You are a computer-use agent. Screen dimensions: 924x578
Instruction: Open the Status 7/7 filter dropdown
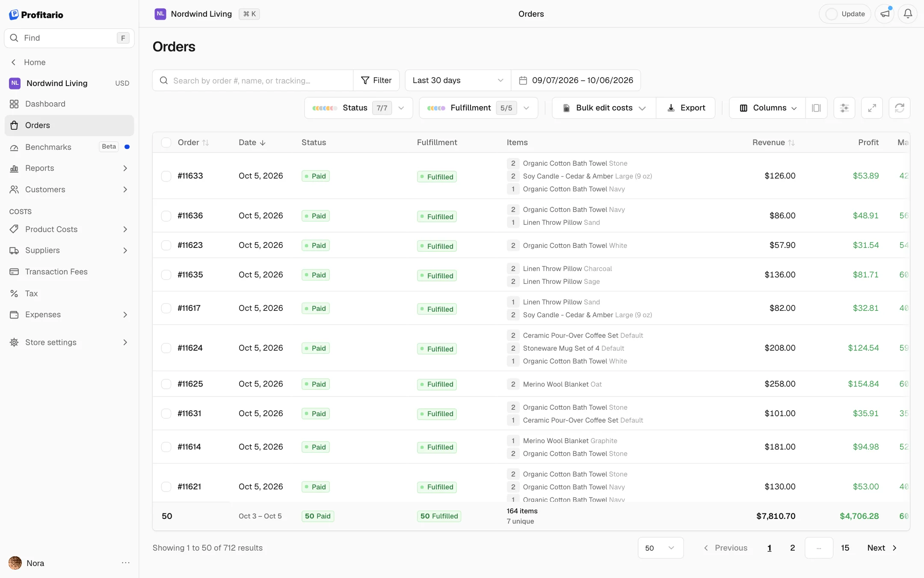(358, 108)
